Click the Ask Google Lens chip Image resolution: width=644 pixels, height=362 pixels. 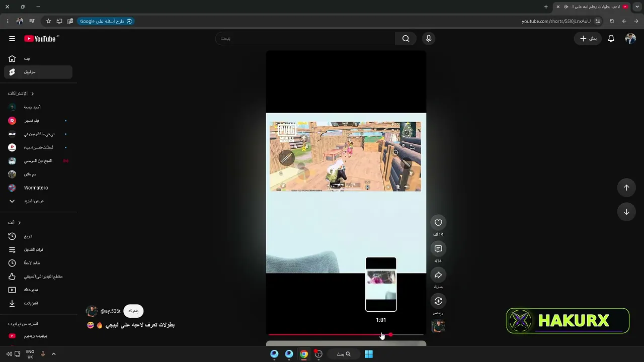point(105,21)
